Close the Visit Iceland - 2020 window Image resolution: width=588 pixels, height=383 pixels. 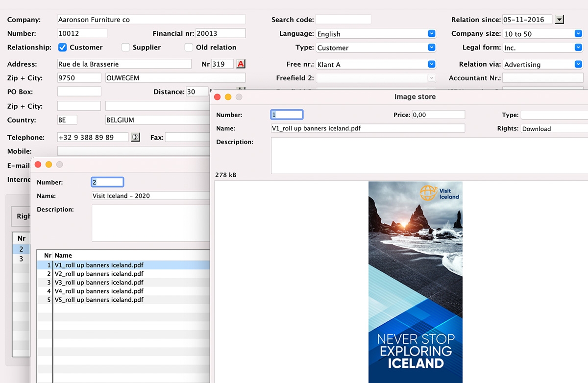tap(38, 165)
